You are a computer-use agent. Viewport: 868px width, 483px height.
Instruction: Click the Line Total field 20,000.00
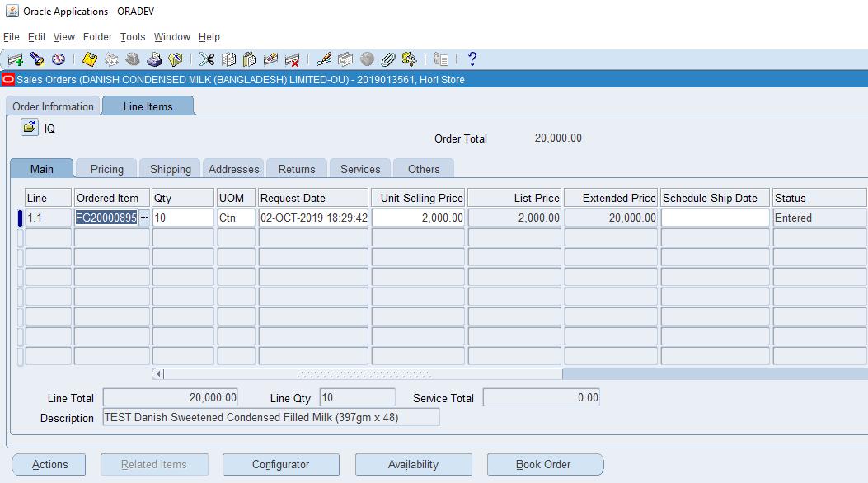(x=171, y=397)
